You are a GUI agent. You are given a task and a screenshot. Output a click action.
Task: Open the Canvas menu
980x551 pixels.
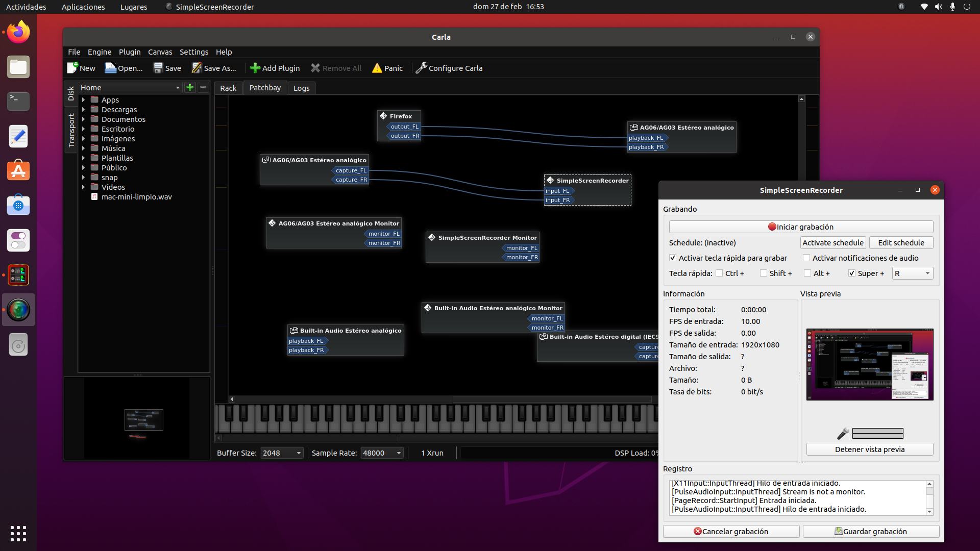(160, 52)
